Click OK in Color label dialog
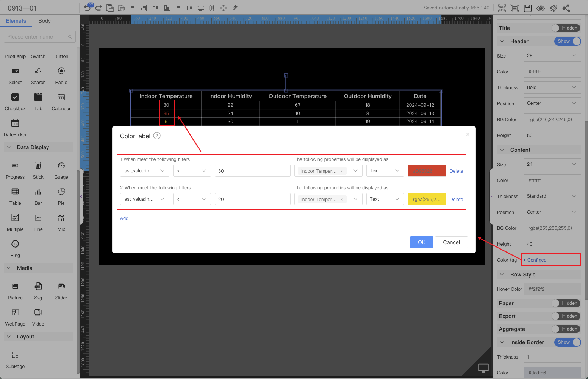Screen dimensions: 588x379 (421, 242)
